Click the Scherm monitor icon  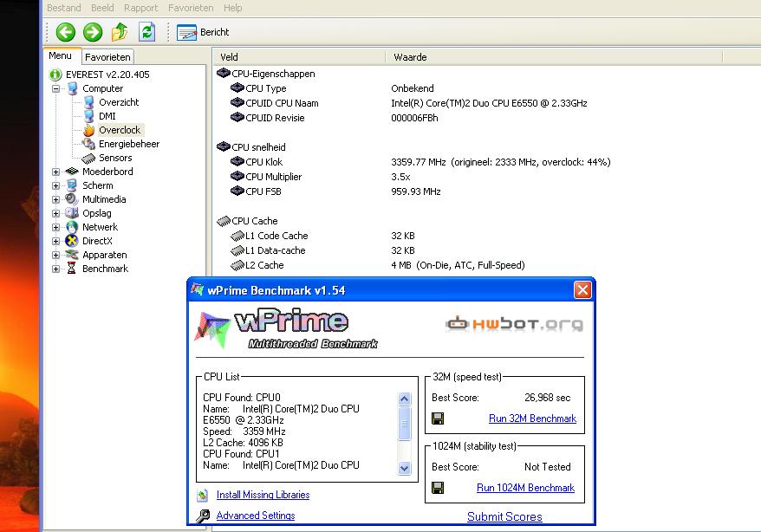72,185
